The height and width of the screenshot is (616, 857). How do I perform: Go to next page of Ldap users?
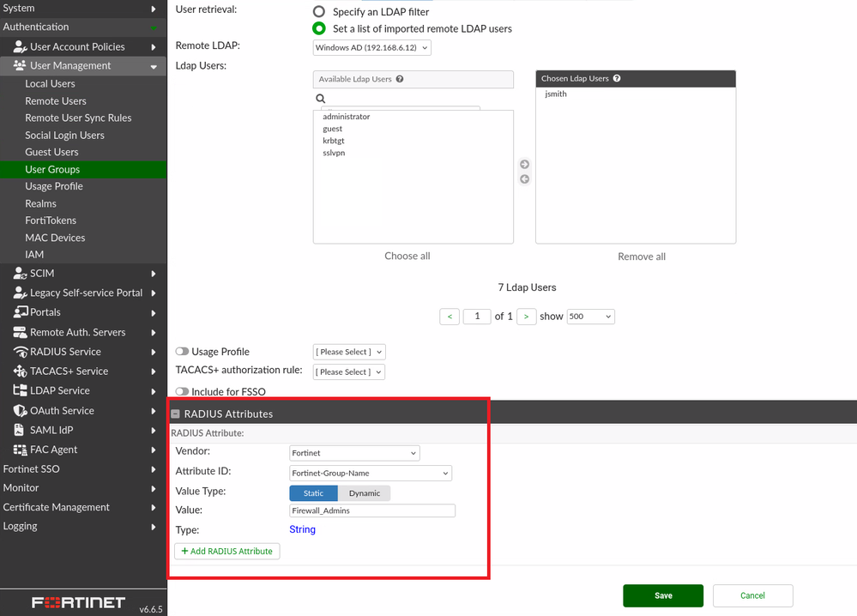(527, 317)
